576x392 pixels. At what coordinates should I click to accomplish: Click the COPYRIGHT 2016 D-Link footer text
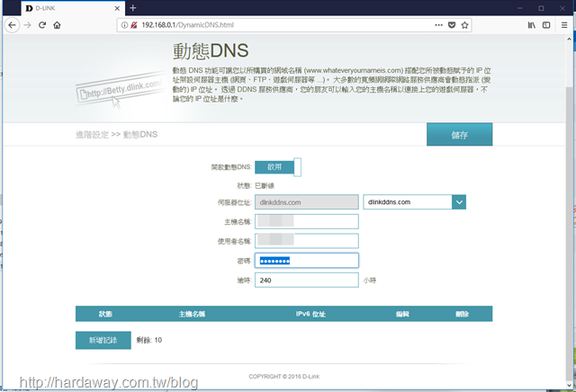pyautogui.click(x=284, y=376)
